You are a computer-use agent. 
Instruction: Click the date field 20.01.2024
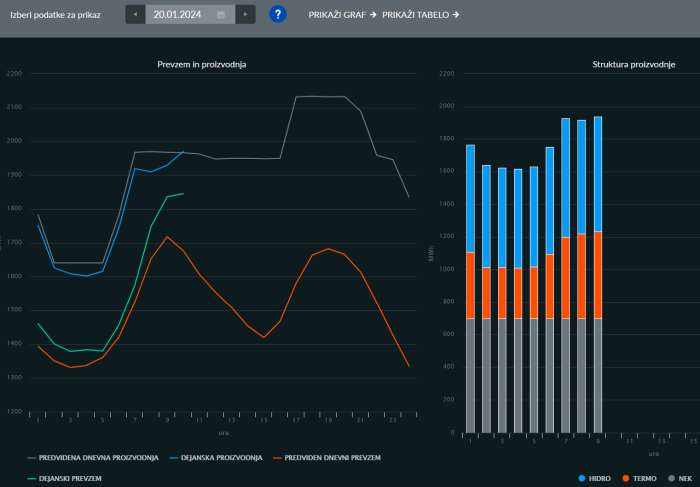(190, 14)
